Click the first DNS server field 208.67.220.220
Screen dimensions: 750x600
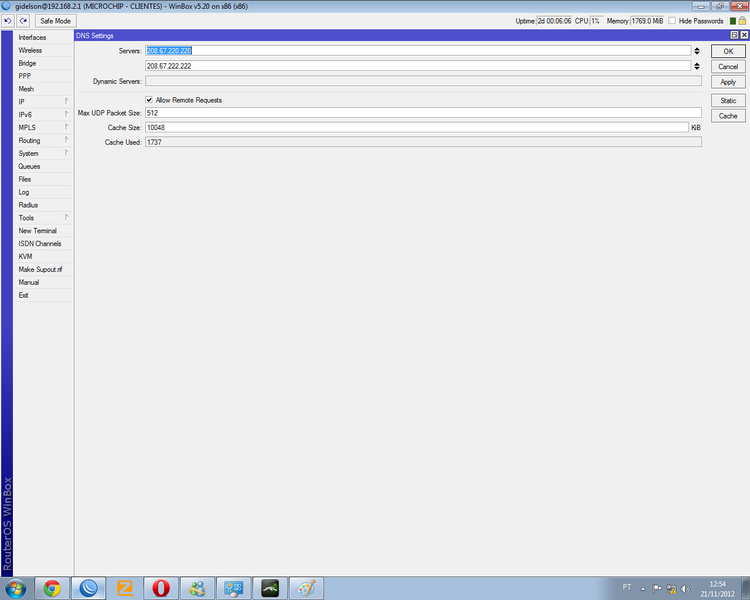tap(418, 51)
